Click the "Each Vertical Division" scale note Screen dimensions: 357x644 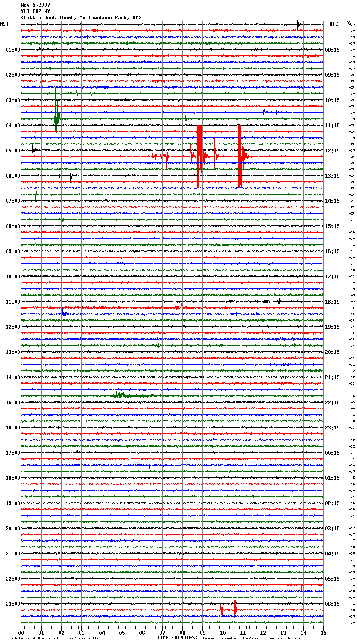(x=53, y=638)
